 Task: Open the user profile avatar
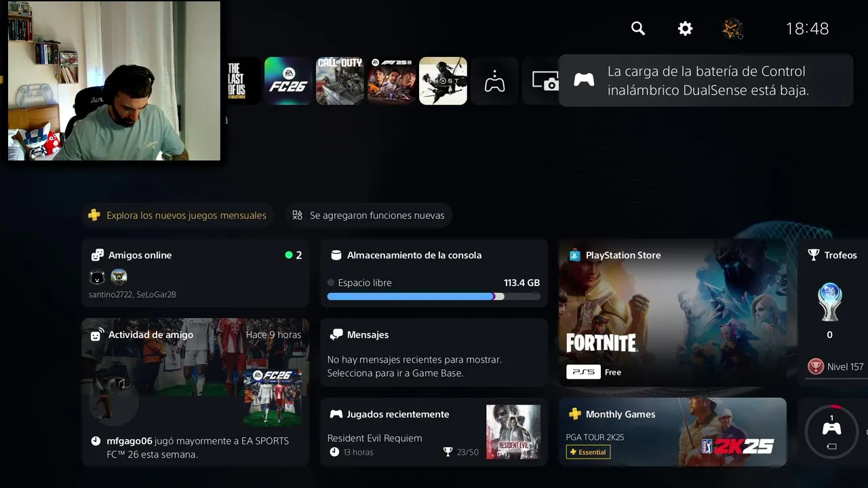point(732,28)
